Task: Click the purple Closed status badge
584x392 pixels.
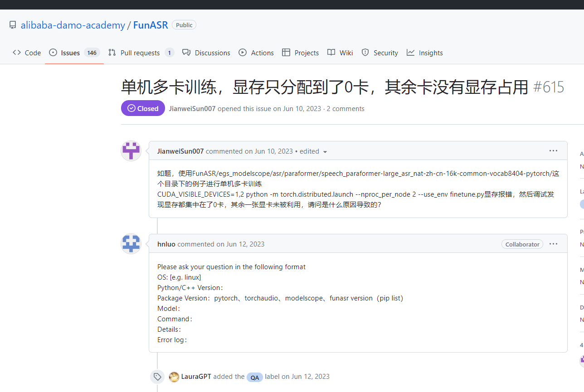Action: coord(143,108)
